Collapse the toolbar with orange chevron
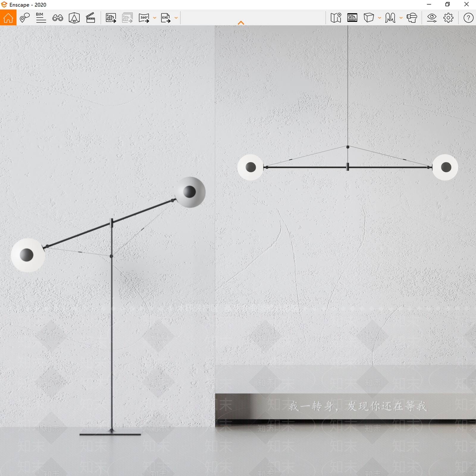The height and width of the screenshot is (476, 476). tap(241, 23)
